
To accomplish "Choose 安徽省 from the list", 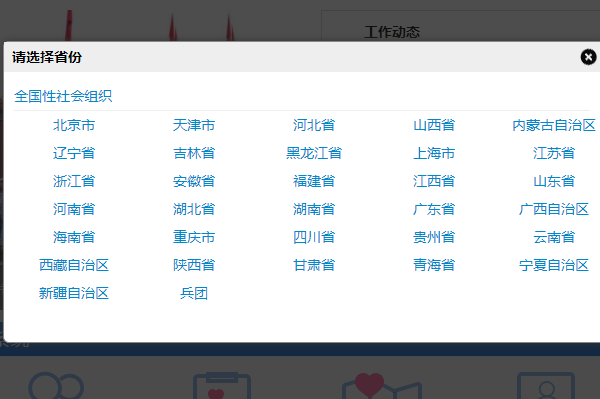I will click(x=194, y=181).
